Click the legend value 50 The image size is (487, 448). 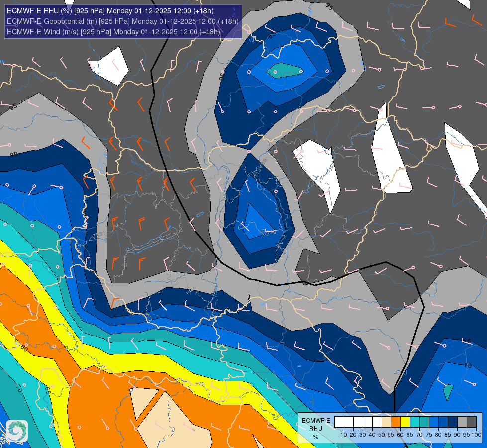tap(382, 435)
